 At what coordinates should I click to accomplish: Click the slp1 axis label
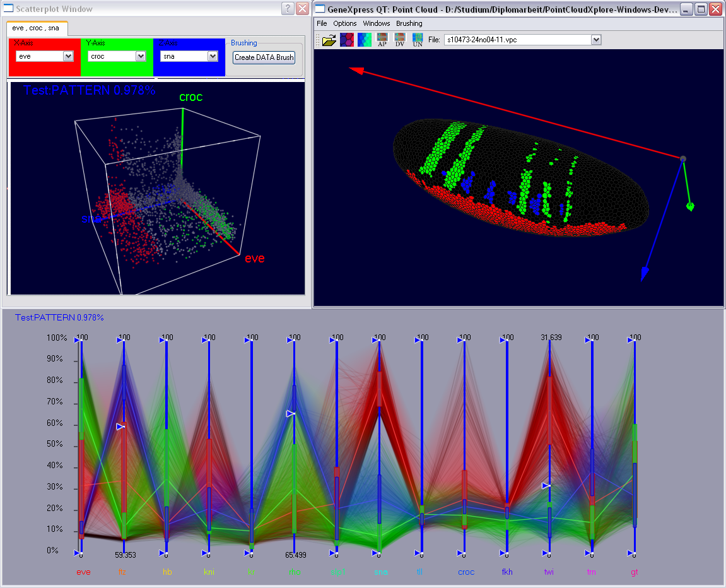[x=337, y=572]
